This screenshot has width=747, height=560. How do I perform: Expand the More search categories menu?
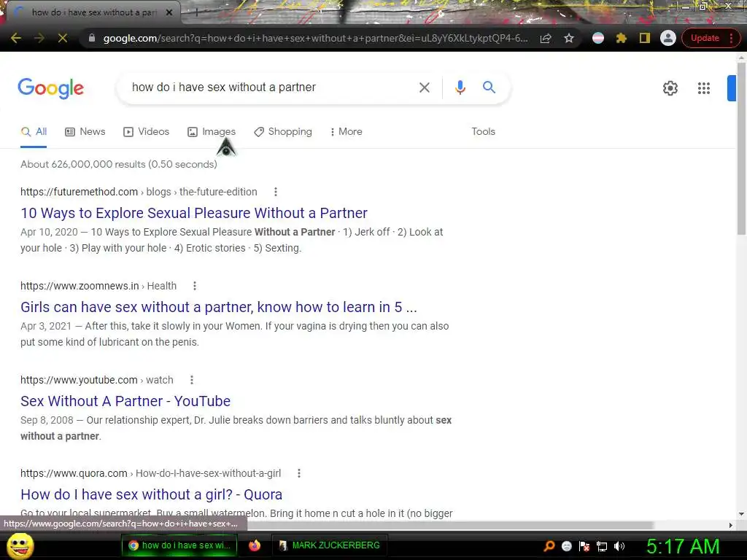pyautogui.click(x=347, y=132)
